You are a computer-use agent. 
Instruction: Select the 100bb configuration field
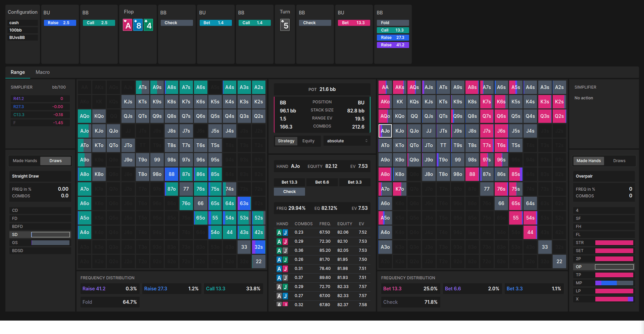23,30
